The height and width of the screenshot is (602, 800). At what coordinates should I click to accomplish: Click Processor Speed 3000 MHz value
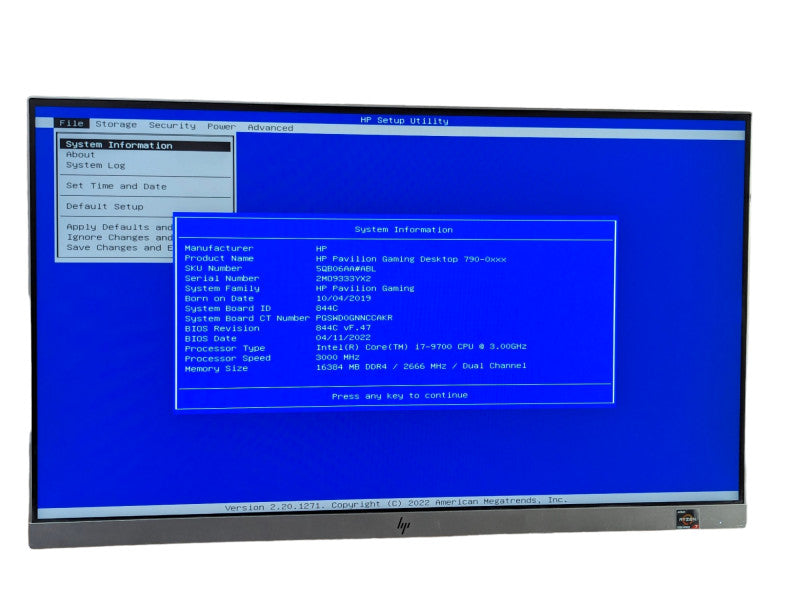pyautogui.click(x=337, y=358)
